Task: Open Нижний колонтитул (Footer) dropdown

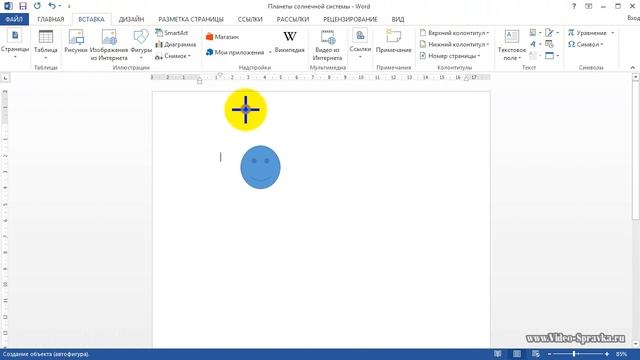Action: pyautogui.click(x=454, y=44)
